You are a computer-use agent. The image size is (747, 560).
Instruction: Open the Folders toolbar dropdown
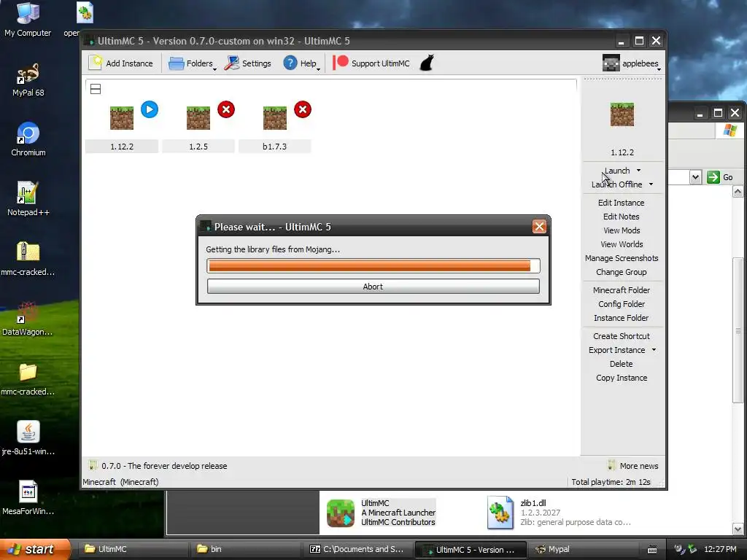coord(193,63)
